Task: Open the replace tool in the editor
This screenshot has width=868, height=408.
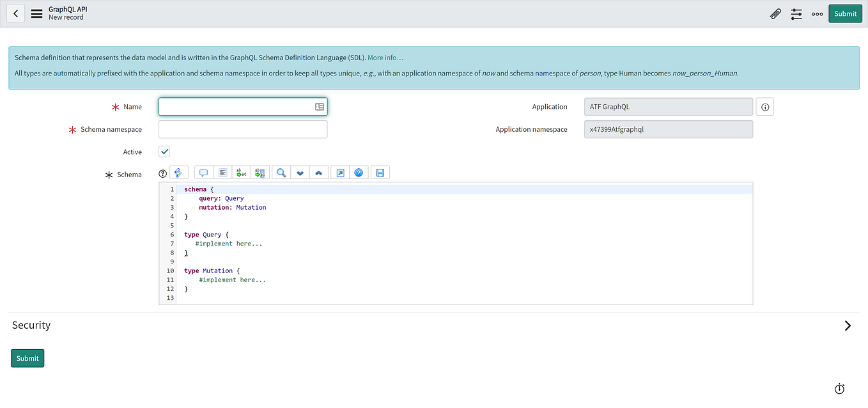Action: click(241, 172)
